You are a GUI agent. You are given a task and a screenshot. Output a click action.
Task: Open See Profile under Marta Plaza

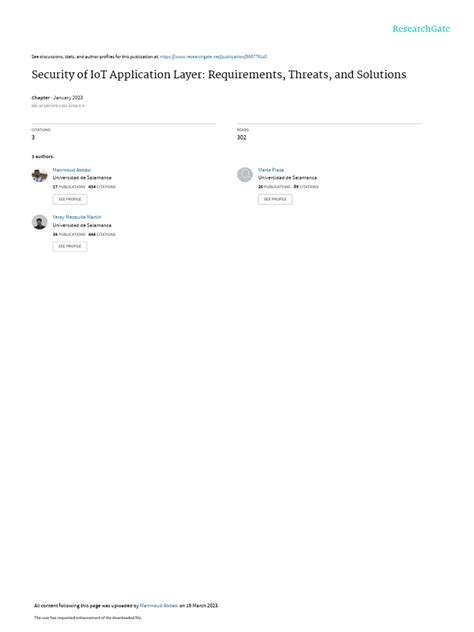click(x=275, y=199)
